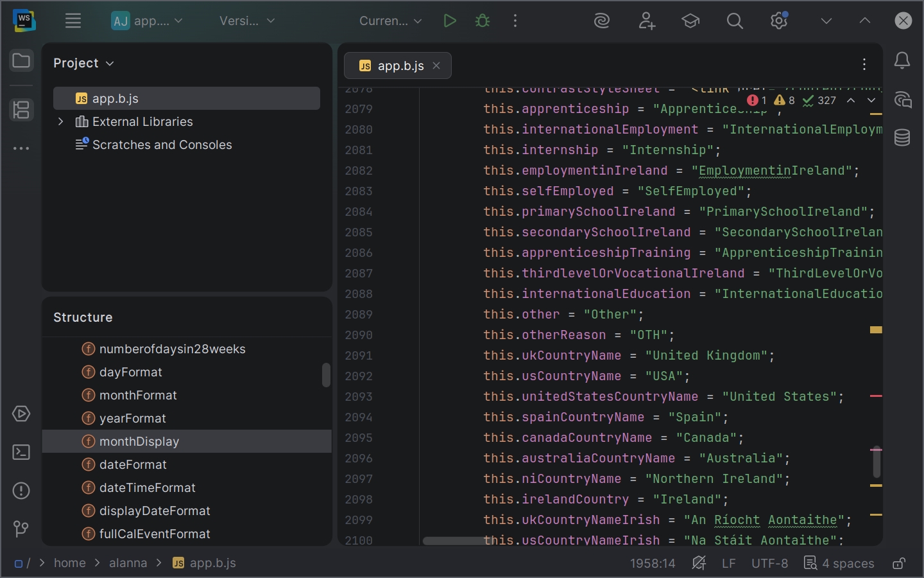
Task: Toggle read-only lock in status bar
Action: coord(899,563)
